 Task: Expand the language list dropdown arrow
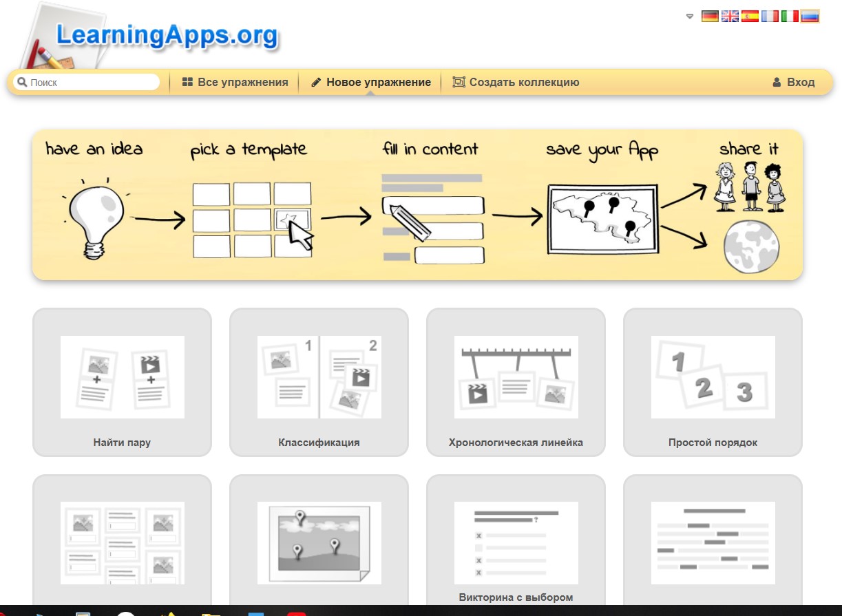[x=690, y=17]
